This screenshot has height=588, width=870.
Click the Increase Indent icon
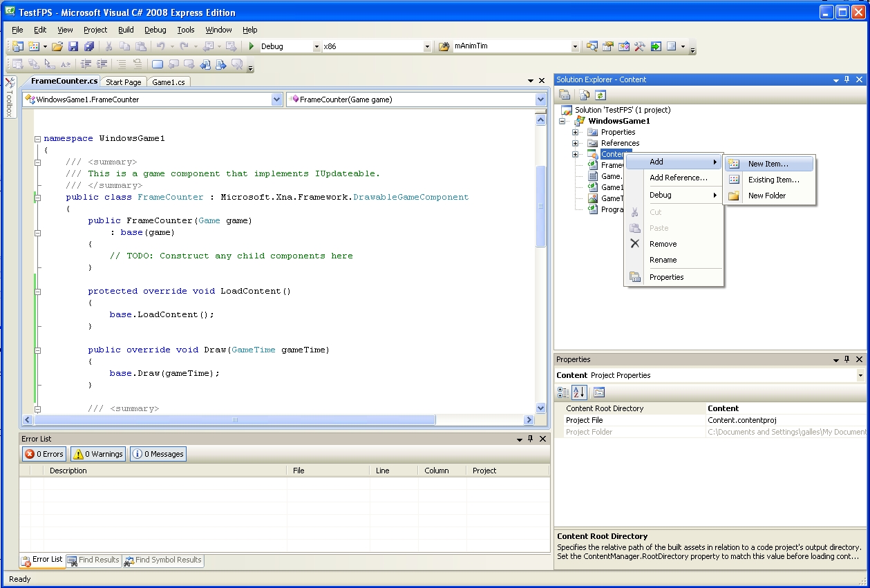click(102, 64)
